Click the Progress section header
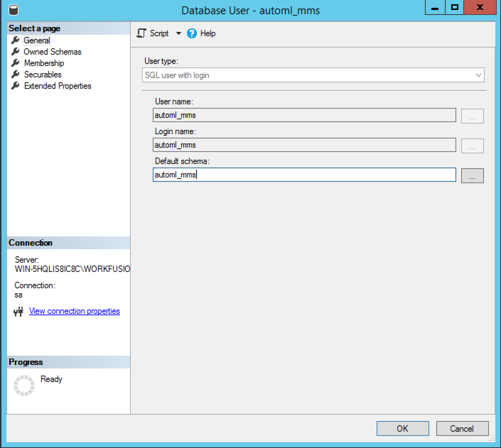The width and height of the screenshot is (501, 448). (x=69, y=362)
